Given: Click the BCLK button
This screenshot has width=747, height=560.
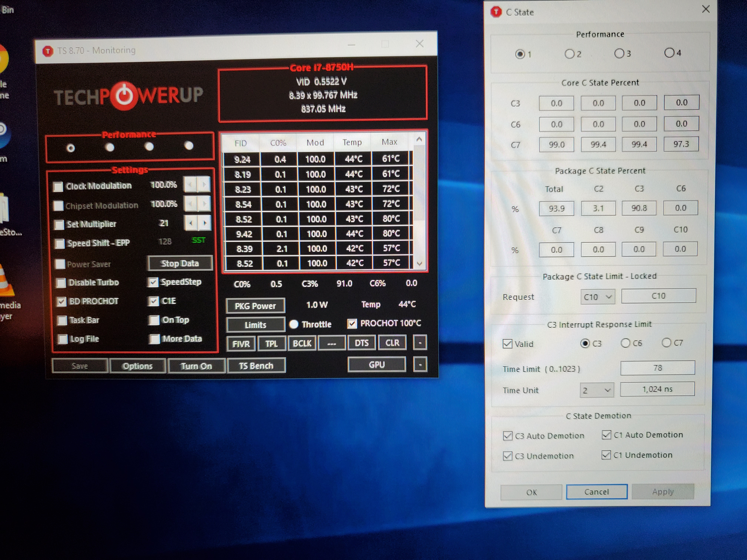Looking at the screenshot, I should (302, 343).
